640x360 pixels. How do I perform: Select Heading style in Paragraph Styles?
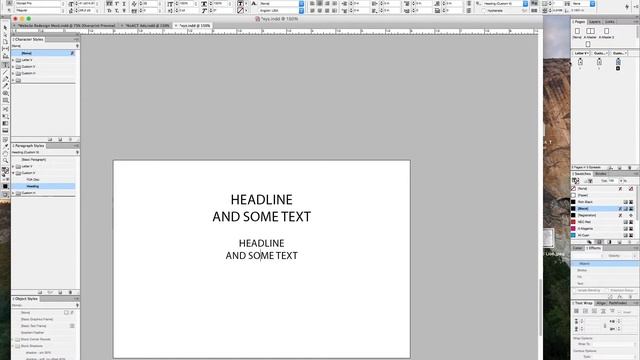pos(44,186)
